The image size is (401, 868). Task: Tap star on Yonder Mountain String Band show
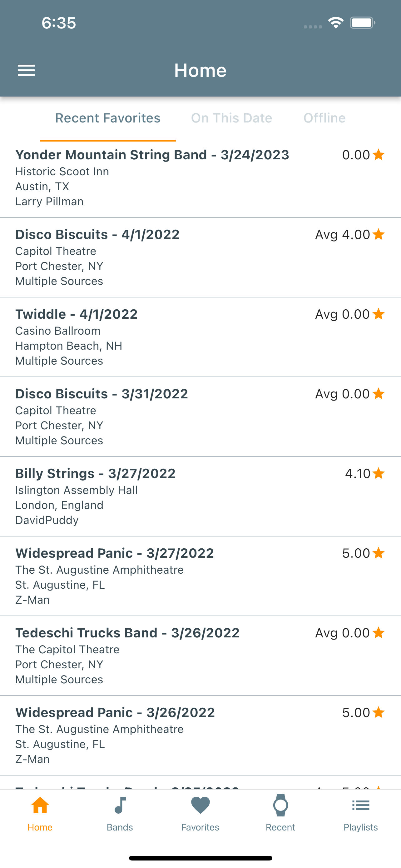point(379,155)
